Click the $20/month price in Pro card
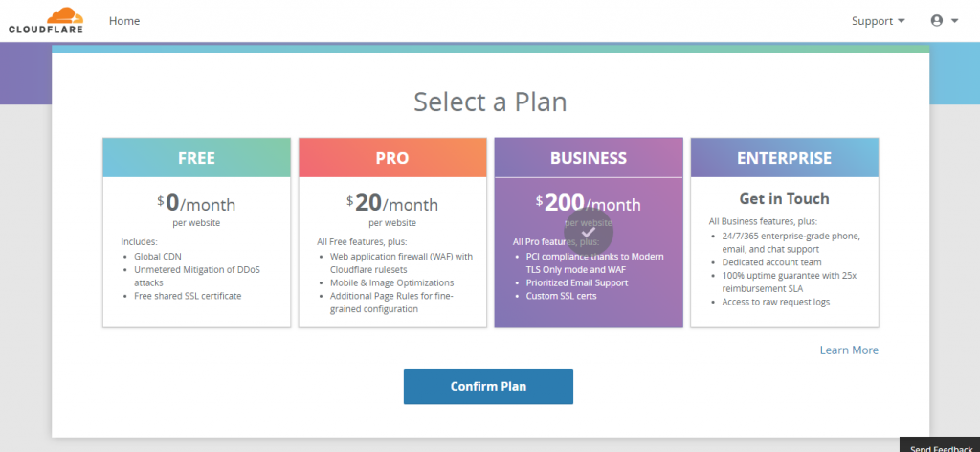Viewport: 980px width, 452px height. point(392,203)
